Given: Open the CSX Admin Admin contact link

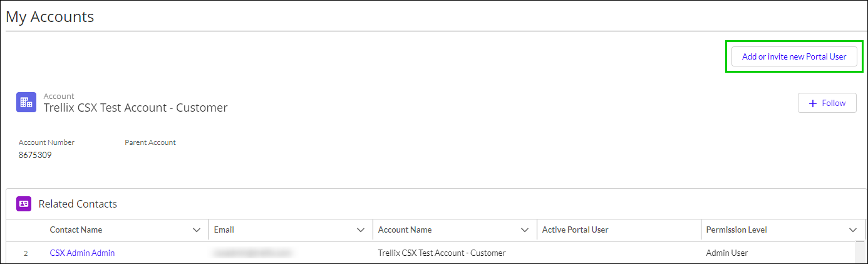Looking at the screenshot, I should pyautogui.click(x=82, y=253).
